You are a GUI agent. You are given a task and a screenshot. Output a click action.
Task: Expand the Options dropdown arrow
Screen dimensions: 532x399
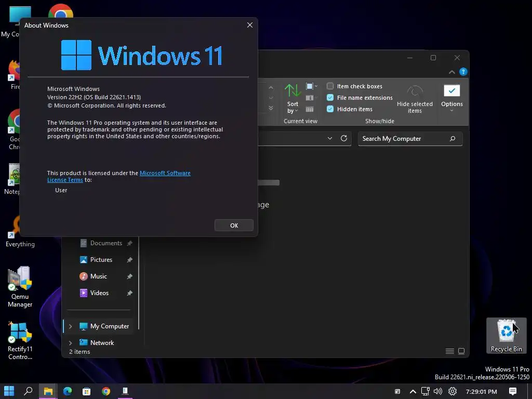pos(451,111)
